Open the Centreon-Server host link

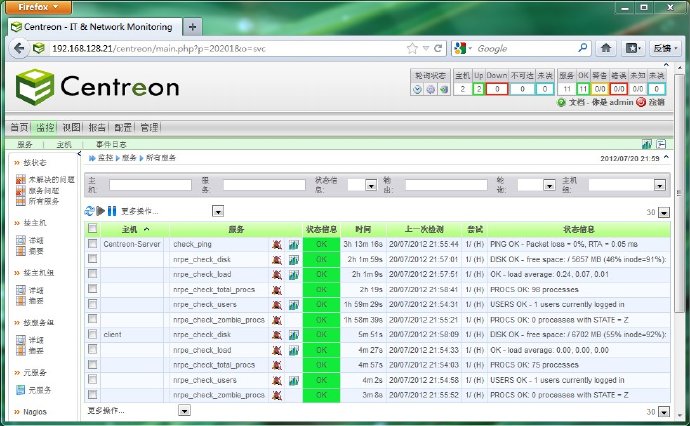[x=132, y=244]
